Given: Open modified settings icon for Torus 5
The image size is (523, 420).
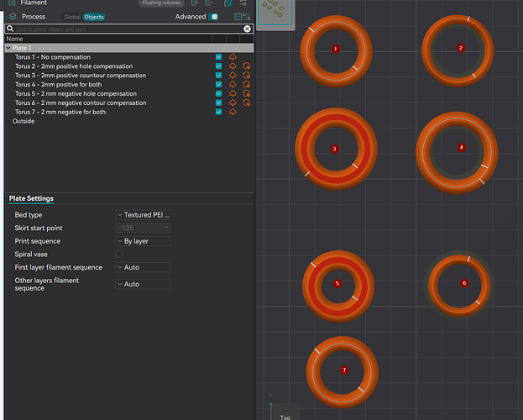Looking at the screenshot, I should coord(247,93).
